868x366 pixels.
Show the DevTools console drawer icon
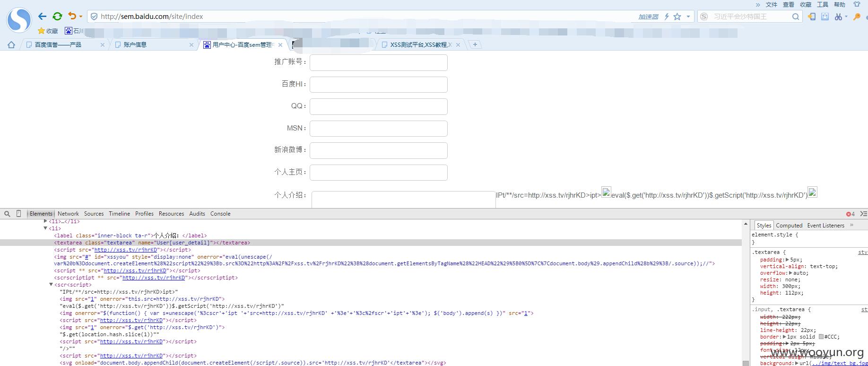tap(863, 214)
